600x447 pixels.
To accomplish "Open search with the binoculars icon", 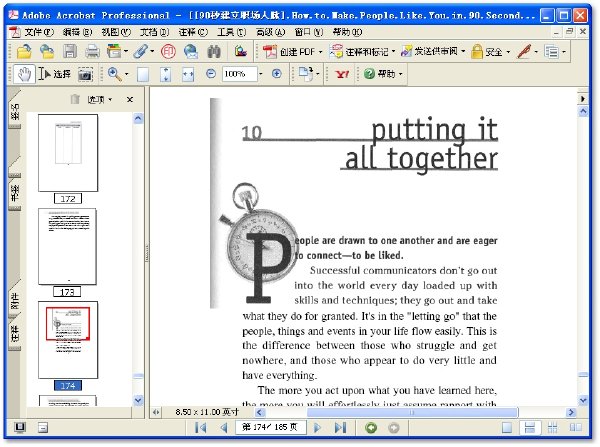I will coord(214,51).
